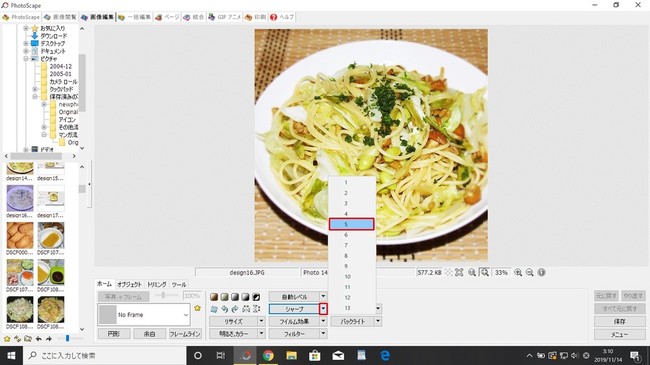
Task: Open the sharpen level dropdown arrow
Action: point(323,309)
